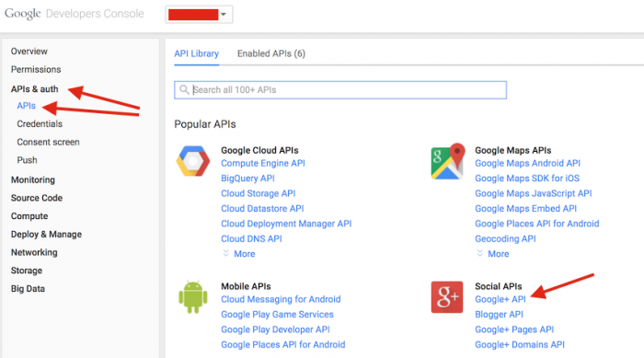
Task: Click the Google logo in header
Action: 23,14
